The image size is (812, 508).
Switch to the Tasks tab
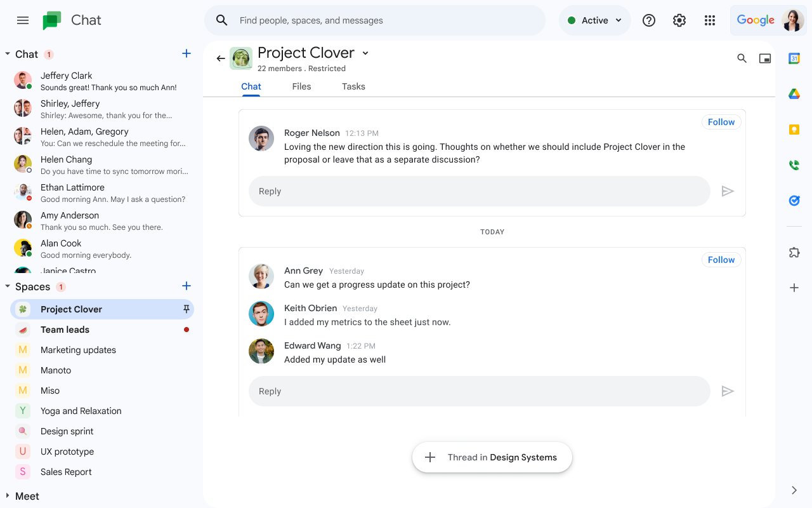tap(353, 86)
